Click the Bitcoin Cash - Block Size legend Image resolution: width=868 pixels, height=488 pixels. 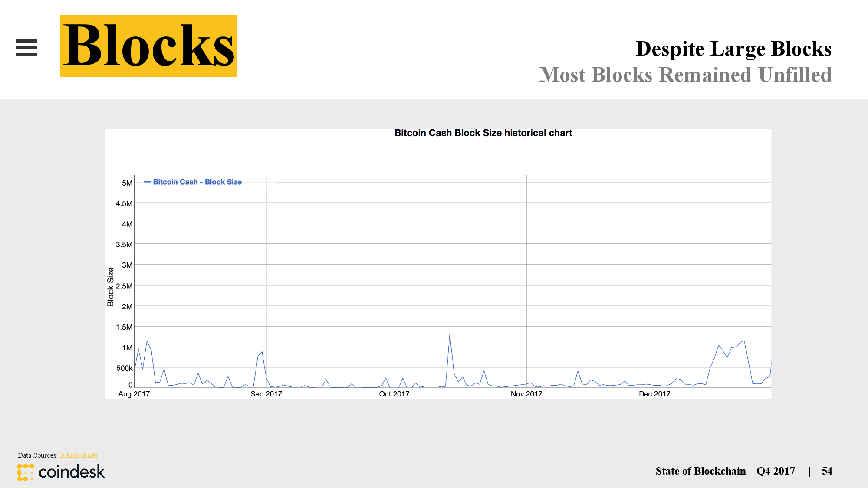click(x=193, y=182)
